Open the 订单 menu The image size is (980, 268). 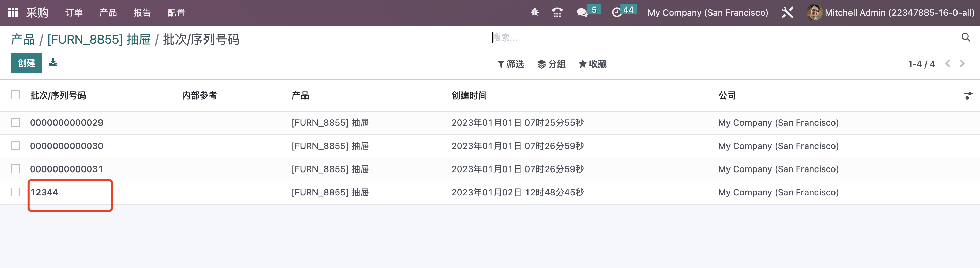click(74, 13)
